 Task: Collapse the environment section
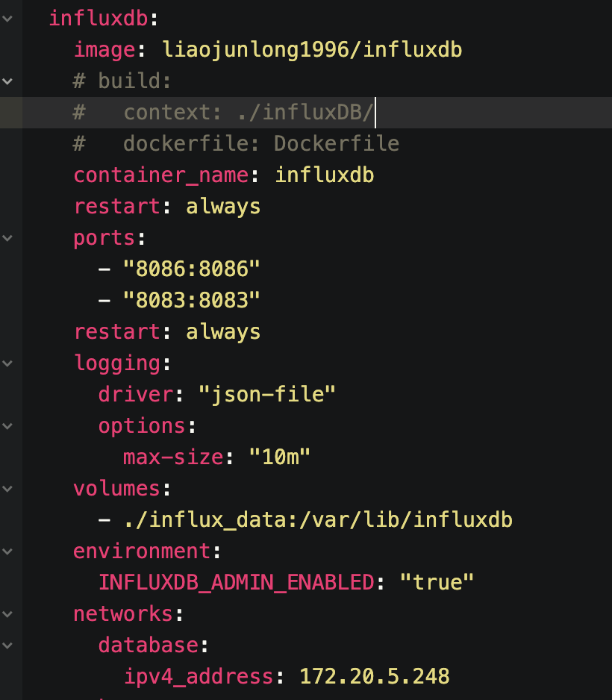tap(7, 551)
